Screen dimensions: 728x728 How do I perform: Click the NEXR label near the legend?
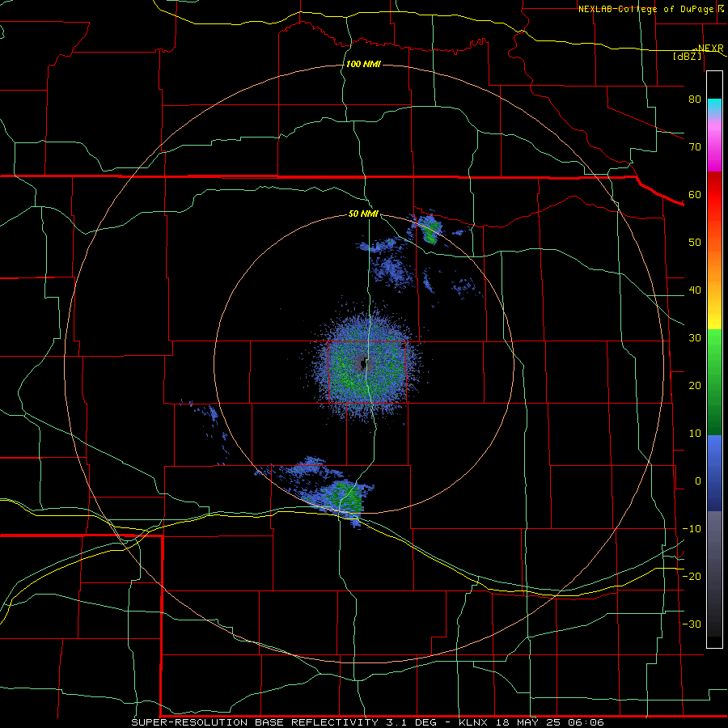(710, 49)
